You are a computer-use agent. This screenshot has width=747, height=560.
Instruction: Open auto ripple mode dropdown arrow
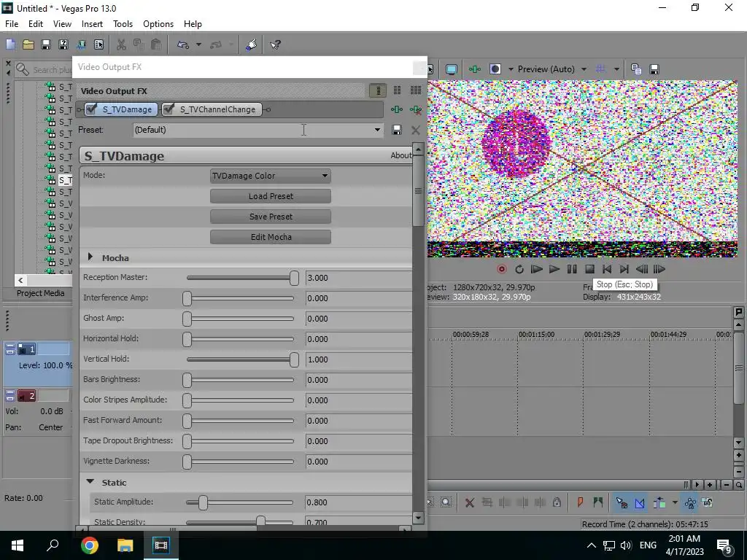pyautogui.click(x=675, y=502)
